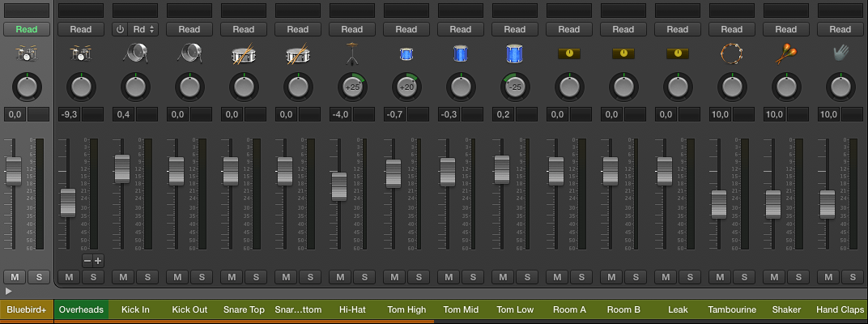Open Bluebird+ green Read automation menu
This screenshot has width=868, height=324.
coord(26,29)
